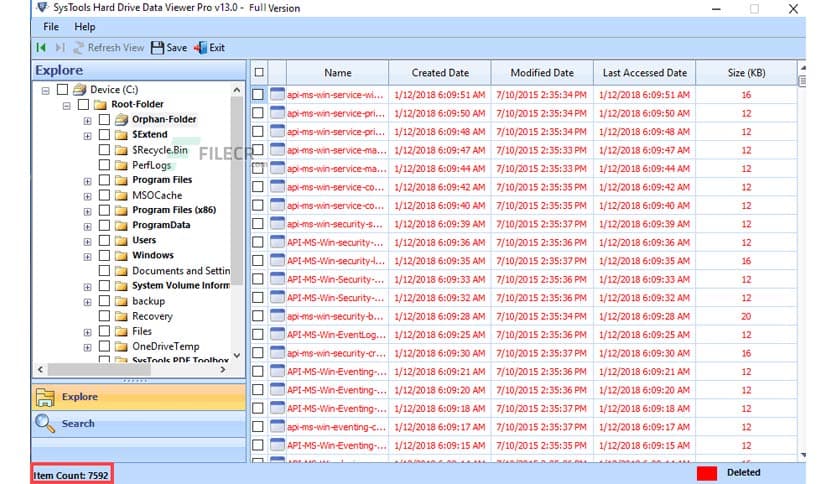Click the tree scroll-right arrow
The height and width of the screenshot is (484, 836).
click(x=223, y=369)
